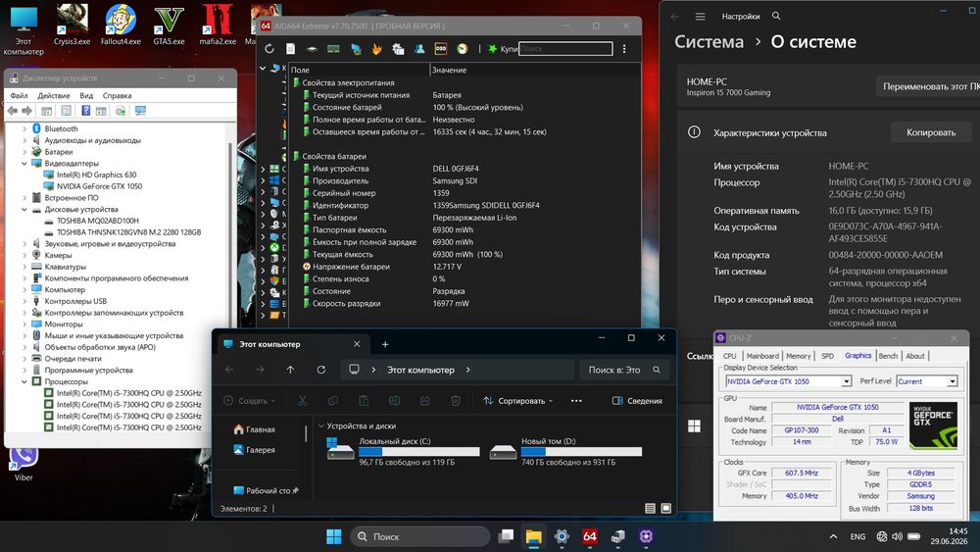Screen dimensions: 980x552
Task: Open AIDA64 from the taskbar icon
Action: click(589, 536)
